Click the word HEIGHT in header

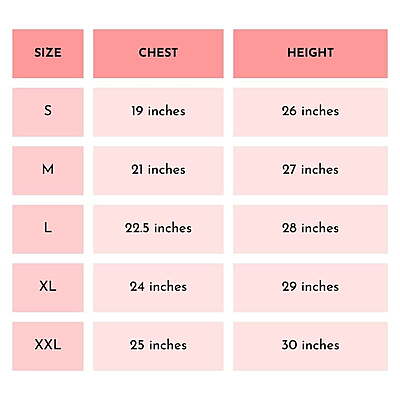[310, 53]
